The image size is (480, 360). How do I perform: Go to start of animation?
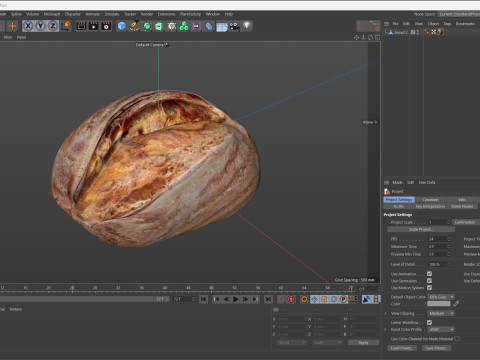pos(204,299)
